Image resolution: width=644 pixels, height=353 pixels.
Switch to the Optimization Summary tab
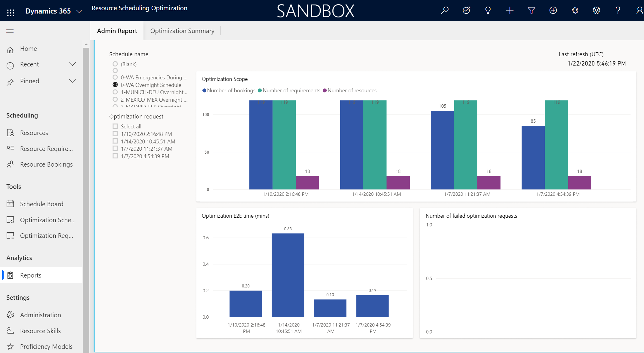click(x=182, y=30)
